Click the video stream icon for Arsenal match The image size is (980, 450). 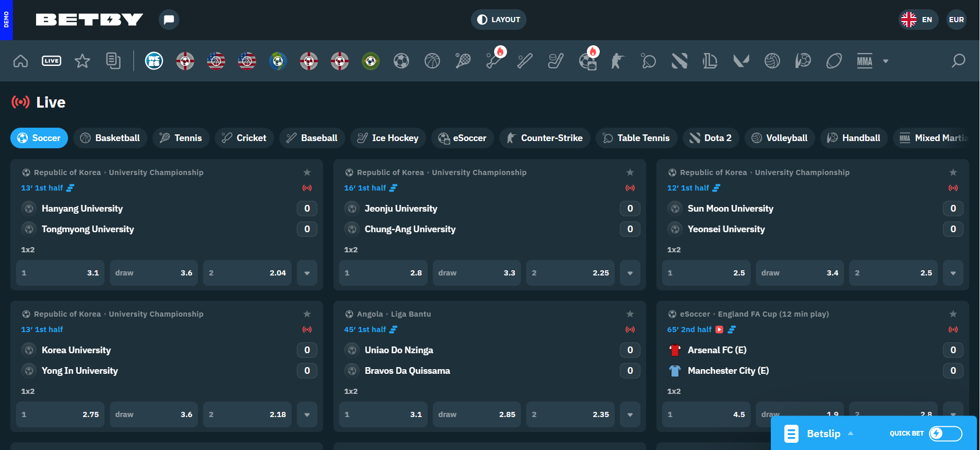[x=719, y=330]
